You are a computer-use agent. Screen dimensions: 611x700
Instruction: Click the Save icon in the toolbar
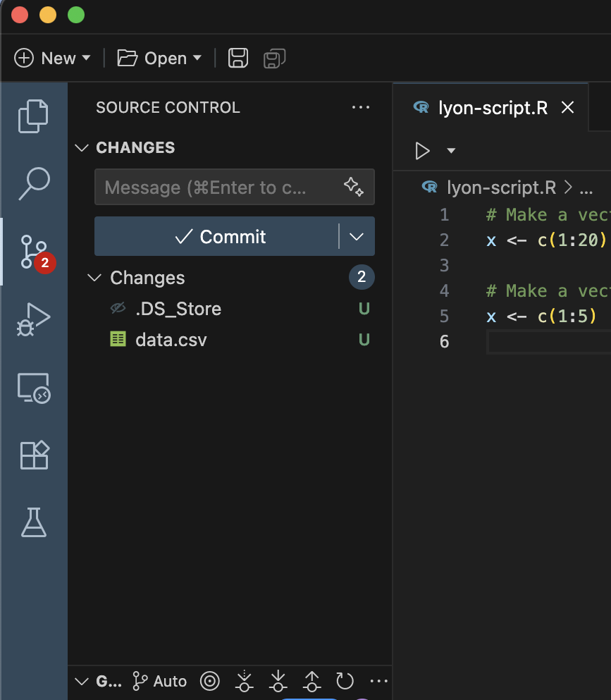(237, 59)
